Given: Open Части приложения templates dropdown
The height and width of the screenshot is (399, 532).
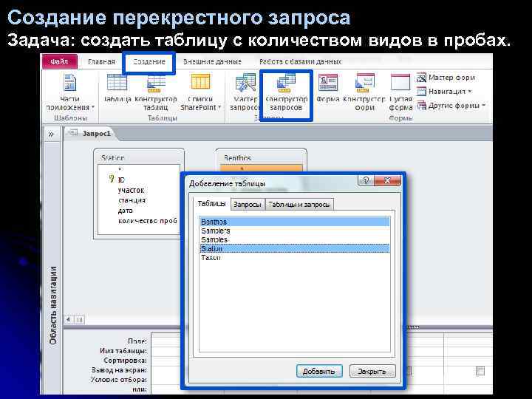Looking at the screenshot, I should pyautogui.click(x=70, y=92).
